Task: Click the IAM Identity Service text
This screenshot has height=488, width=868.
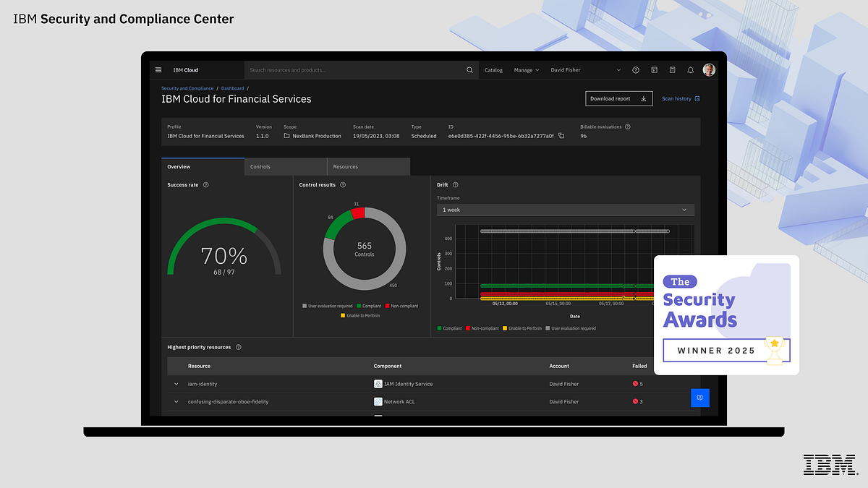Action: click(409, 384)
